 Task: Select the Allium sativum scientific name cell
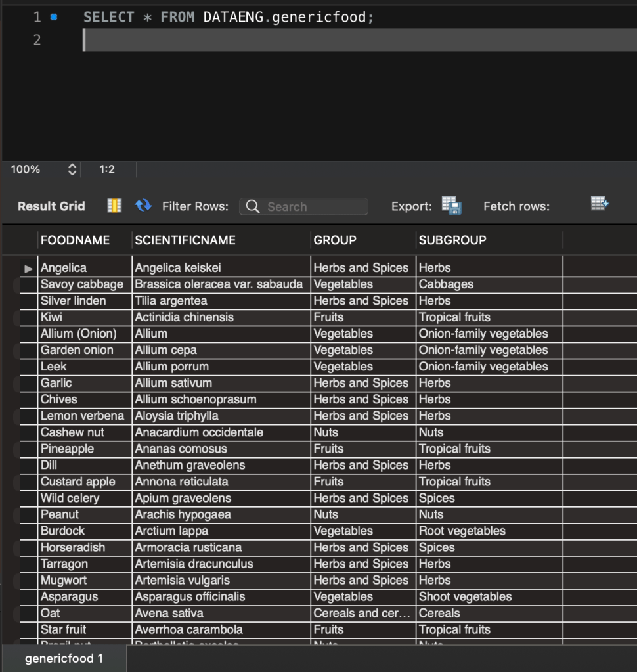click(x=173, y=383)
